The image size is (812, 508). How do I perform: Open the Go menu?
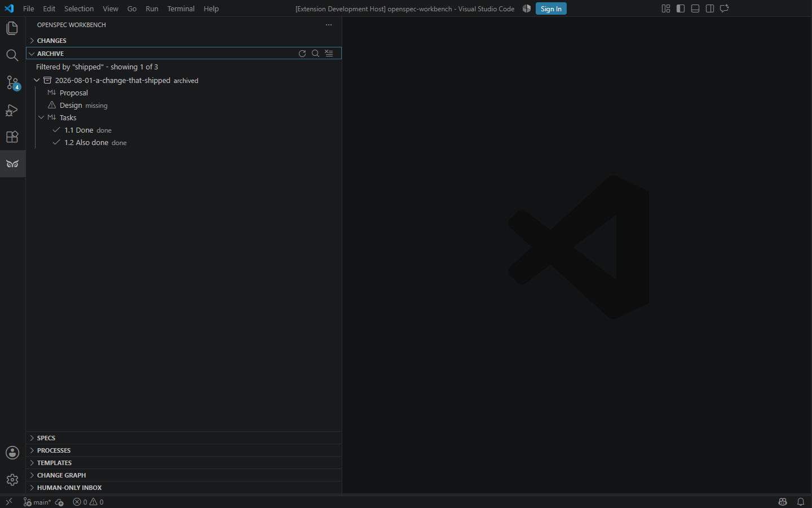pos(132,8)
